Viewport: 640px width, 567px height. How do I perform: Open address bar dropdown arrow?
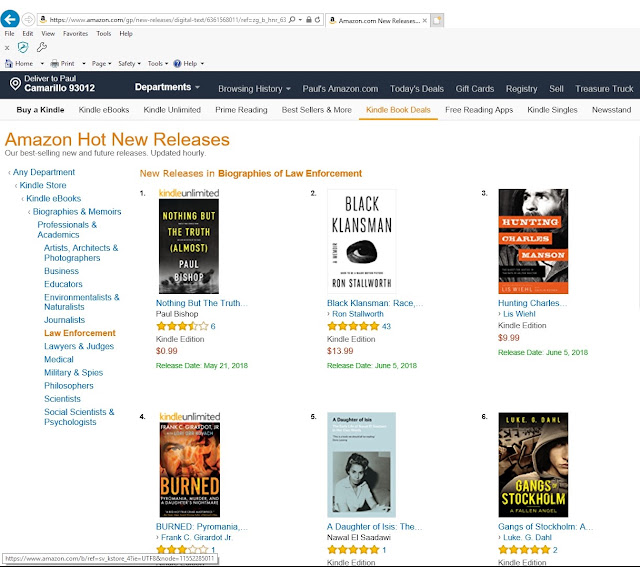coord(300,20)
